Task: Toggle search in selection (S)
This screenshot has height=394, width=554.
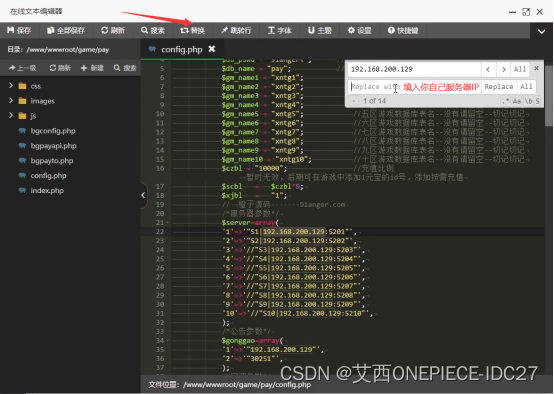Action: point(537,101)
